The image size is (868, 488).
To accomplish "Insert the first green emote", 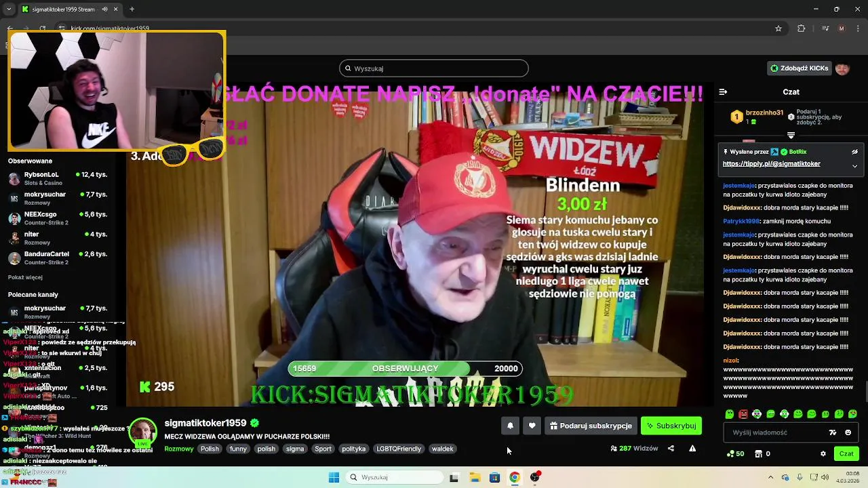I will coord(730,413).
